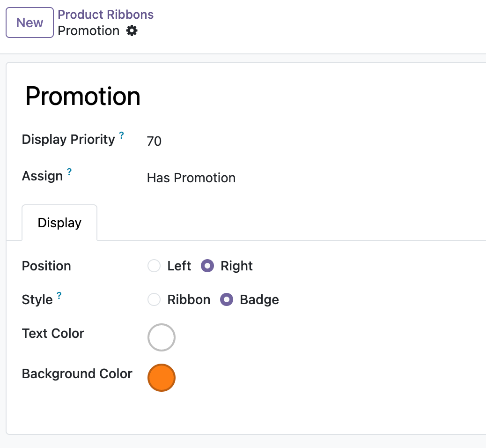
Task: Open the white Text Color swatch
Action: coord(162,337)
